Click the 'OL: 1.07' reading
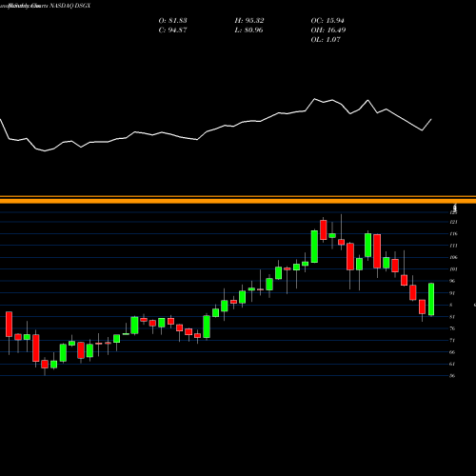This screenshot has height=476, width=476. pyautogui.click(x=326, y=40)
